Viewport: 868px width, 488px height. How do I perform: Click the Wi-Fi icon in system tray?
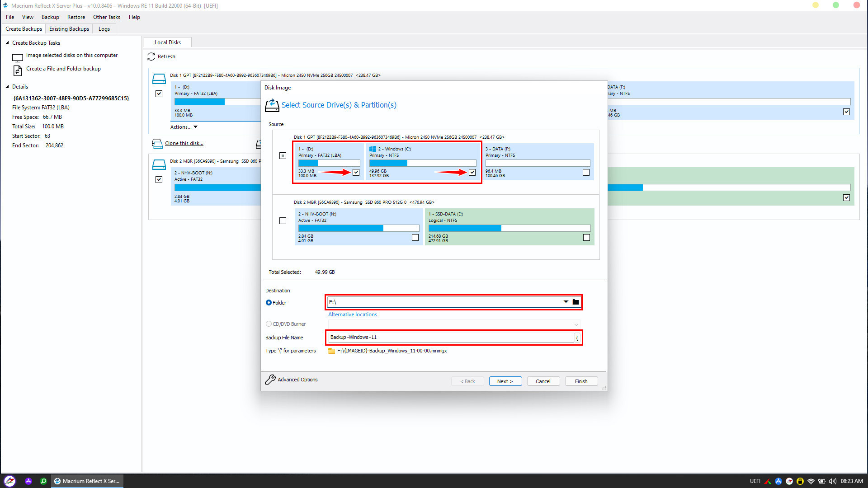[811, 481]
